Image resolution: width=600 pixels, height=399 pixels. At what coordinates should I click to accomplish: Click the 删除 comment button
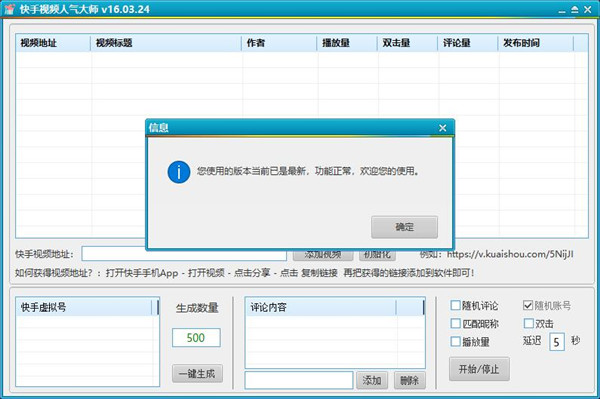tap(409, 380)
